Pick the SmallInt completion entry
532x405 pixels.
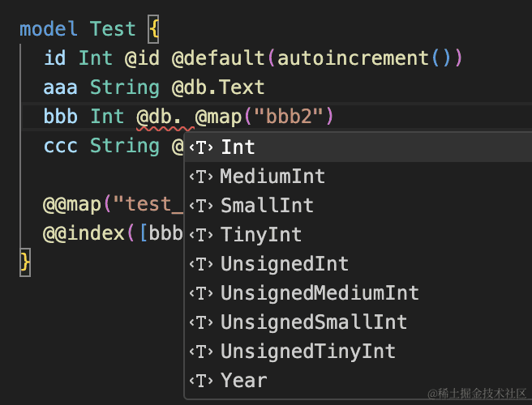[x=267, y=206]
